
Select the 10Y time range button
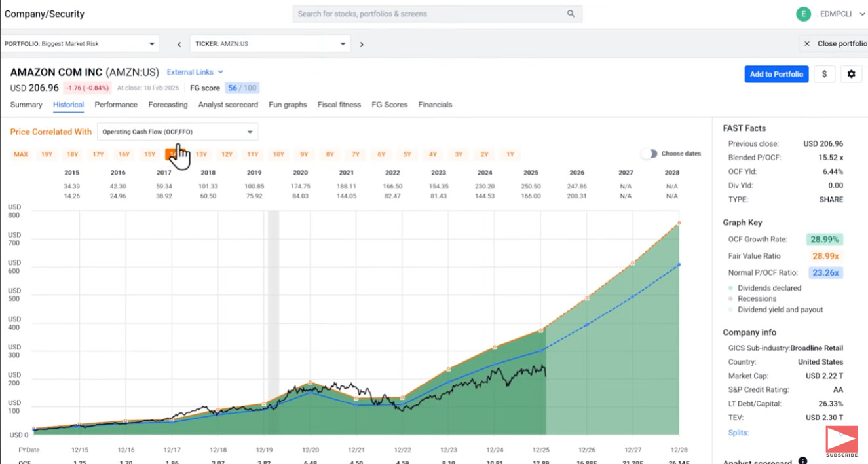tap(278, 154)
